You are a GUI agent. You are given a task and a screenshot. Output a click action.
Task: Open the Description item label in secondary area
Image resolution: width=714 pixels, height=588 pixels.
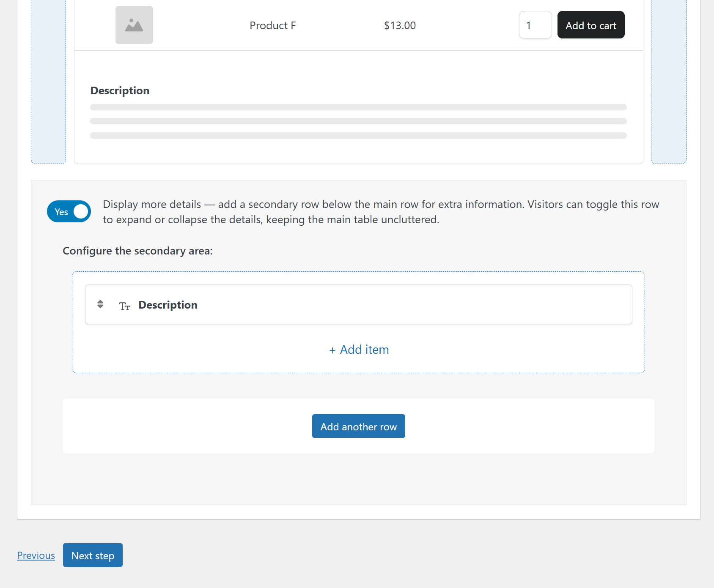(x=168, y=305)
